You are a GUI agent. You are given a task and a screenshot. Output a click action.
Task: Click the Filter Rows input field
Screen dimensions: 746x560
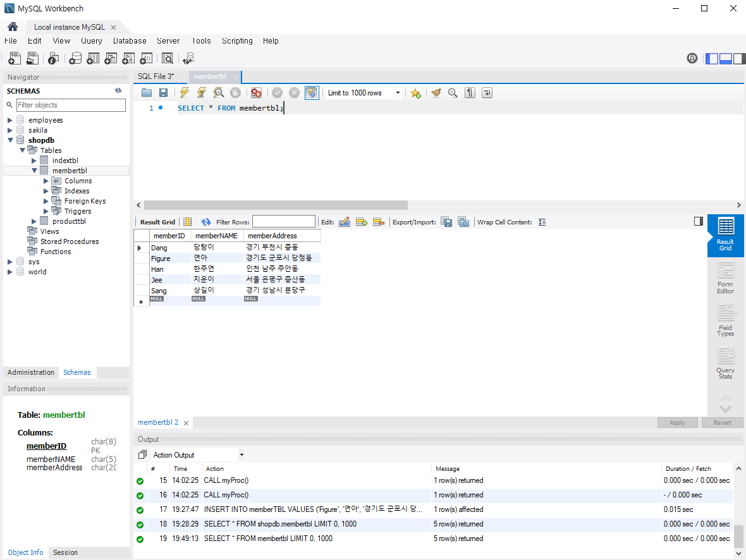coord(284,222)
